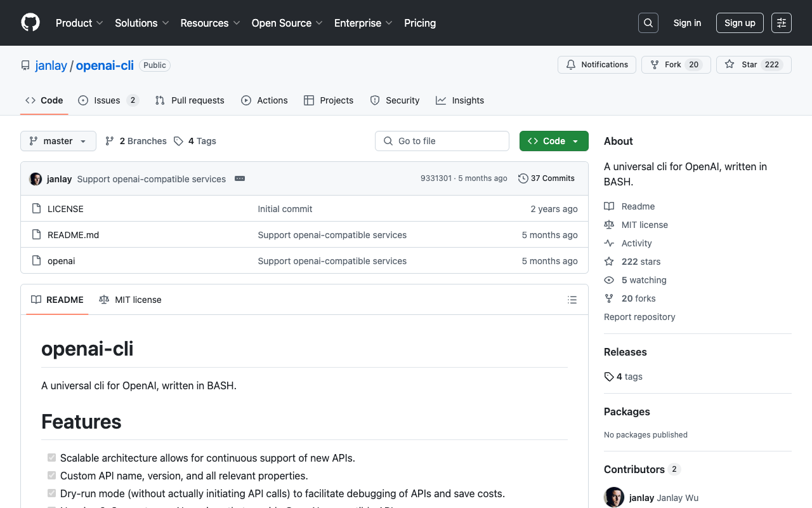Expand the Resources menu
812x508 pixels.
tap(210, 23)
